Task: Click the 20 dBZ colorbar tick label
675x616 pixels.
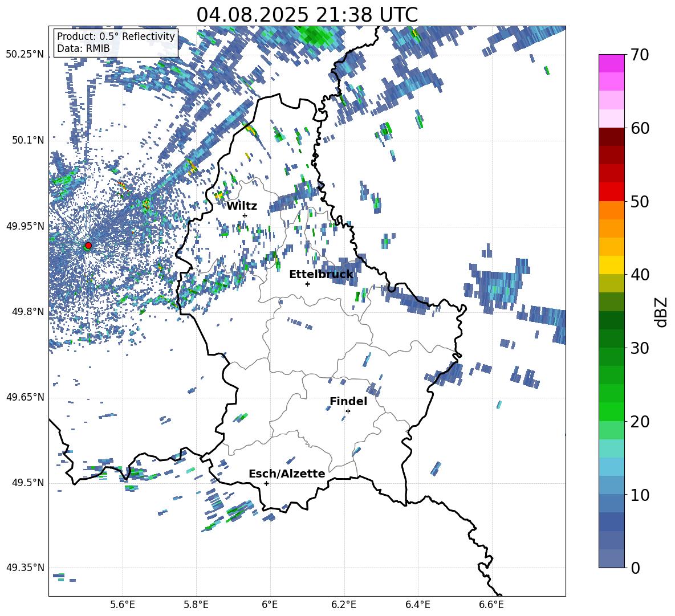Action: click(x=639, y=422)
